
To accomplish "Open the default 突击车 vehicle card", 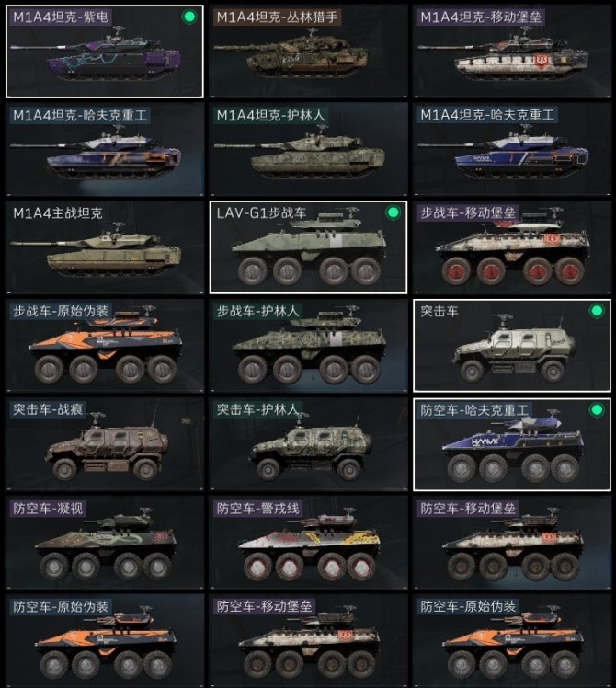I will (512, 346).
